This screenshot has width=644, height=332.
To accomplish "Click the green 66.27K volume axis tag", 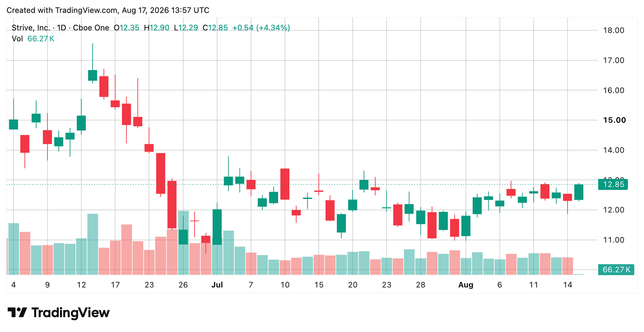I will point(616,270).
